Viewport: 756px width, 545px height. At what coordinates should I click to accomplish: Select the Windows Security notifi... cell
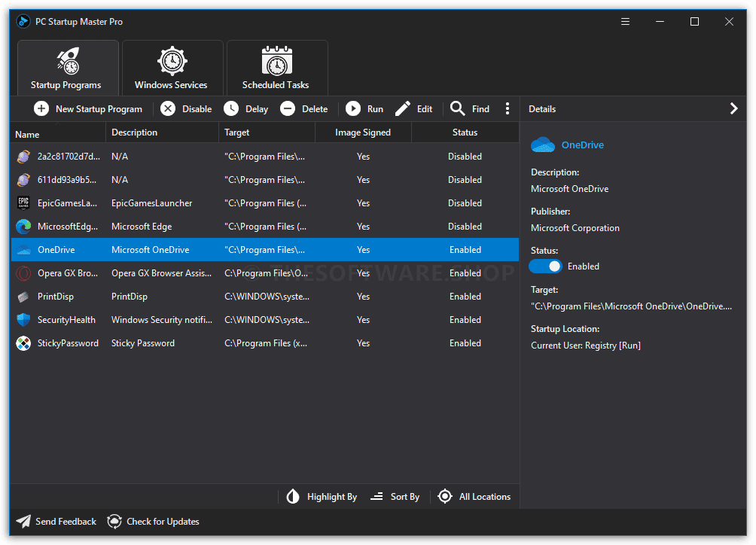(x=162, y=320)
